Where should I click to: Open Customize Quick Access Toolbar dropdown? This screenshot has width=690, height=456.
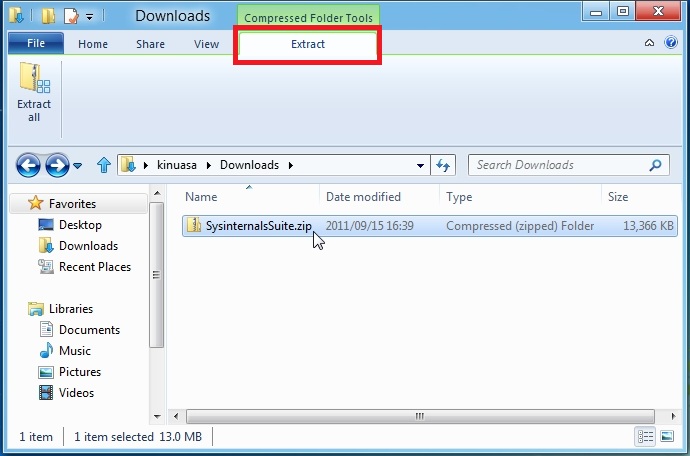point(90,17)
